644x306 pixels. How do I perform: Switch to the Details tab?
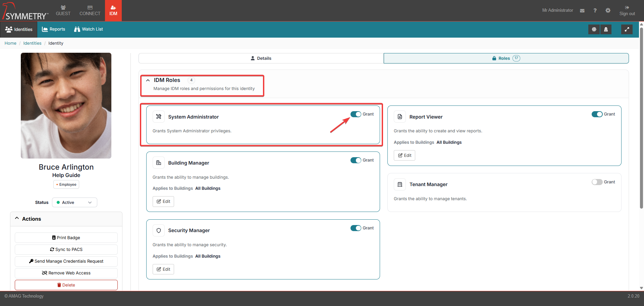point(261,58)
